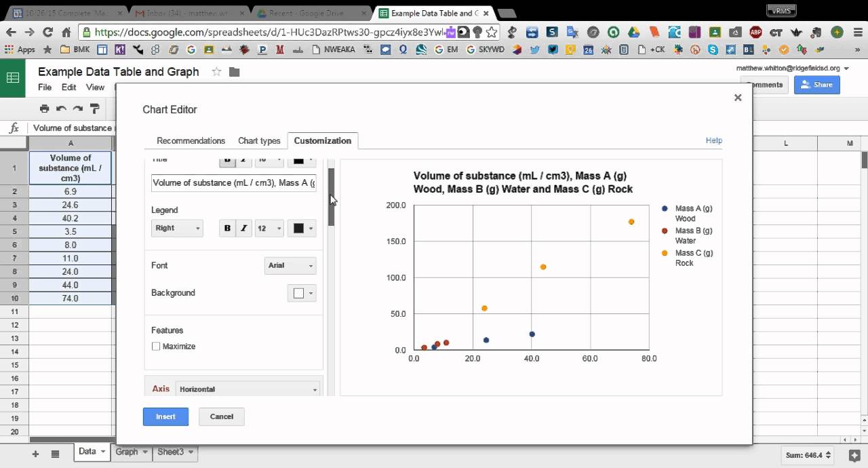Viewport: 868px width, 468px height.
Task: Open the Edit menu
Action: [69, 87]
